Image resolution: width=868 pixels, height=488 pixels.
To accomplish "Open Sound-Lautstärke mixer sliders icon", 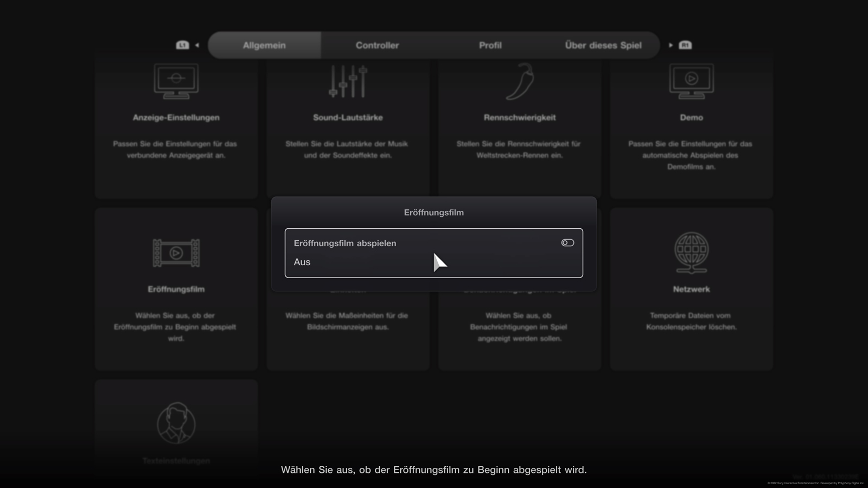I will (x=348, y=81).
